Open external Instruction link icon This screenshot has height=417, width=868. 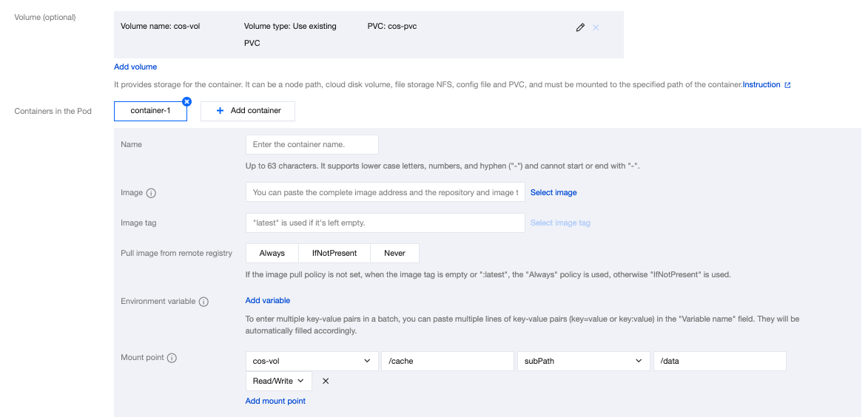(787, 85)
